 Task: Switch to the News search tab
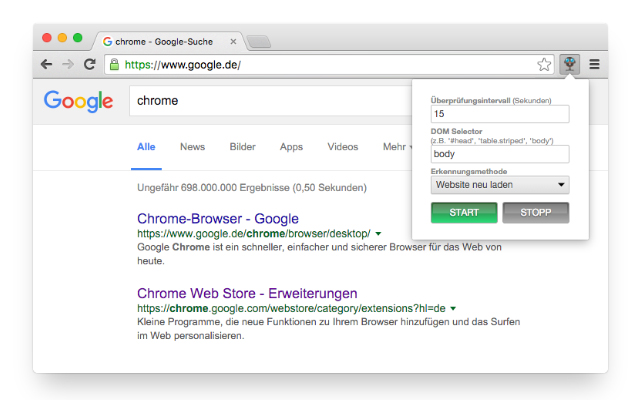192,147
